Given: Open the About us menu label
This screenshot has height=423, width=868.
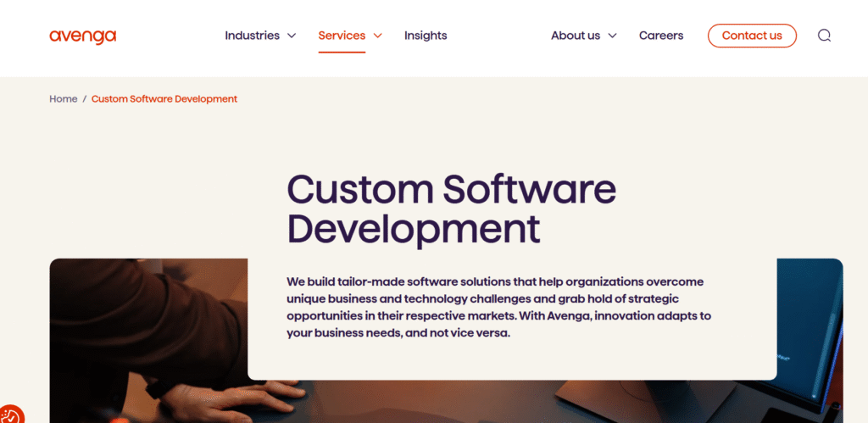Looking at the screenshot, I should (x=576, y=36).
